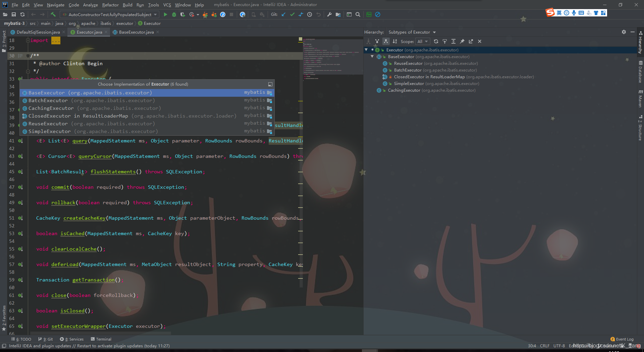Toggle tool window quick access at bottom-left
The height and width of the screenshot is (352, 644).
point(4,346)
